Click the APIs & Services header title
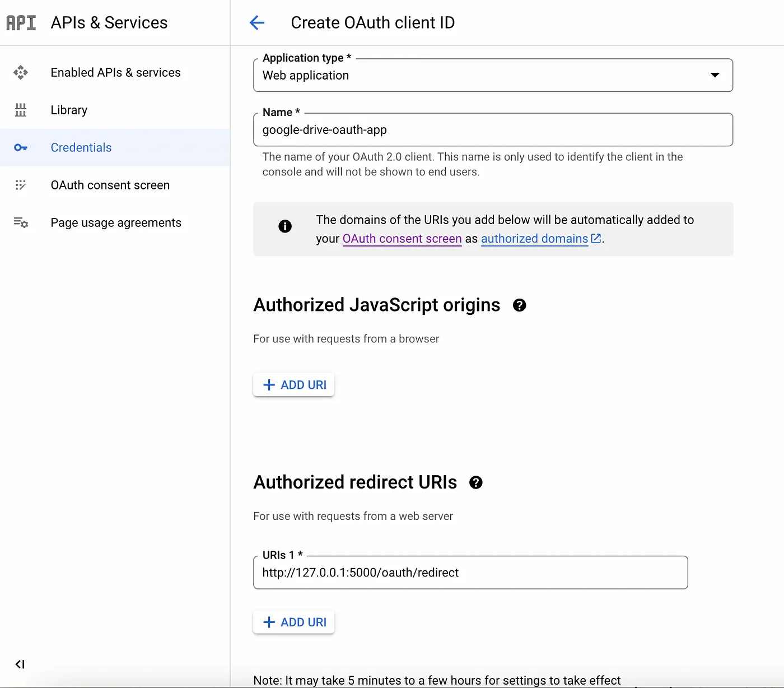The width and height of the screenshot is (784, 688). point(109,22)
